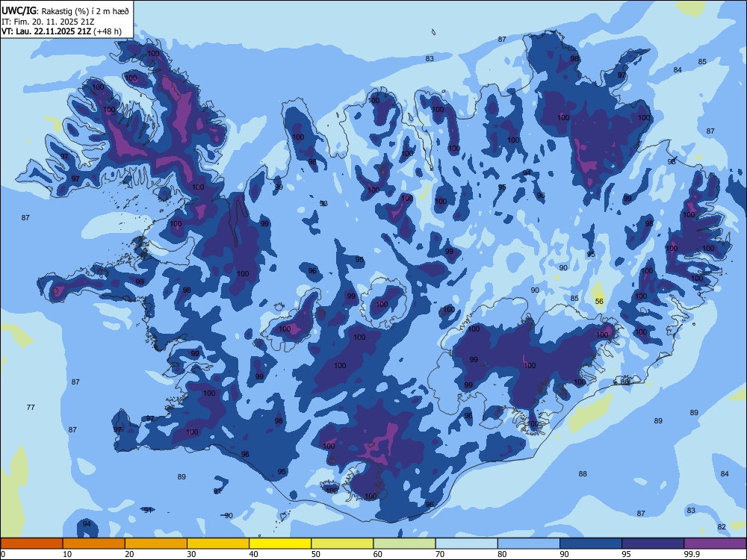
Task: Click the '10' legend scale label
Action: [67, 554]
